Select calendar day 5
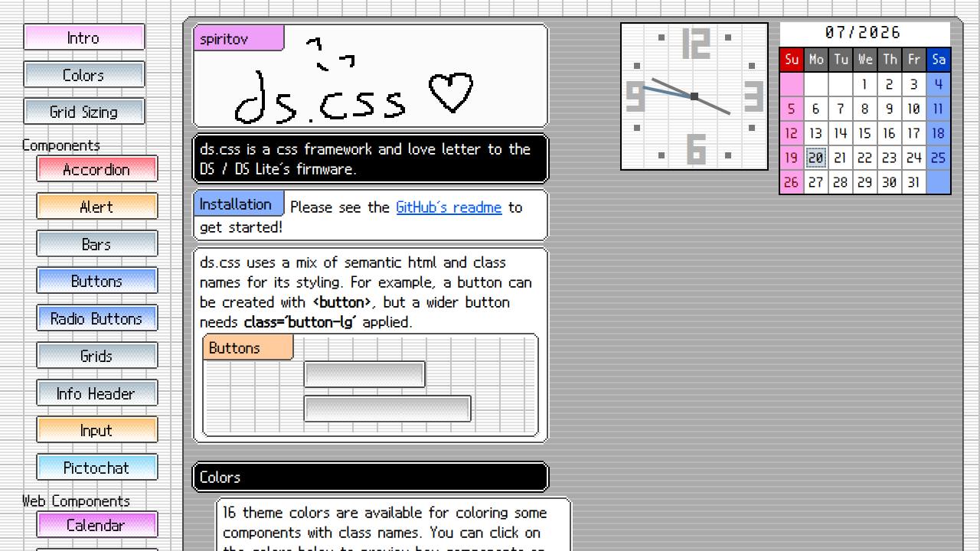Screen dimensions: 980x551 tap(792, 109)
